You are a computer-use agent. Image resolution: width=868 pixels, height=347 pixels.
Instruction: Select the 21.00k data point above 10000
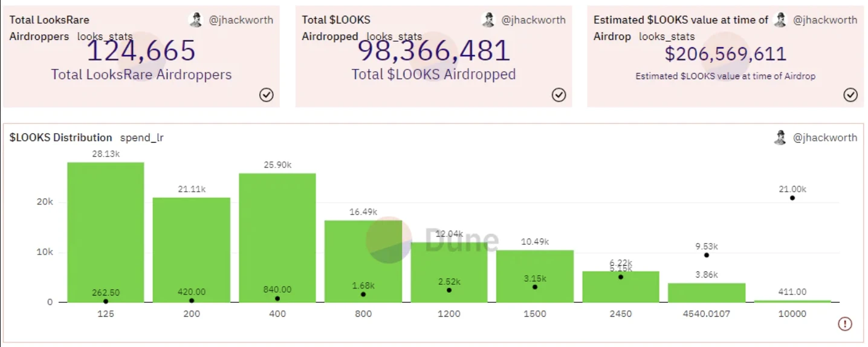point(792,198)
